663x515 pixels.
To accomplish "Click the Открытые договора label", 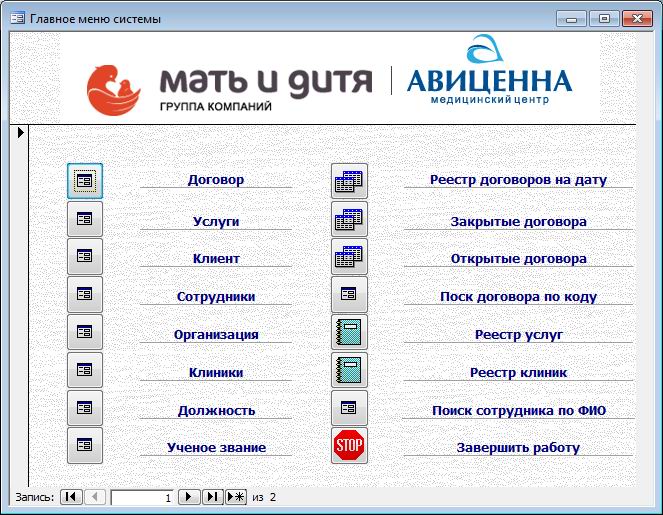I will click(518, 259).
